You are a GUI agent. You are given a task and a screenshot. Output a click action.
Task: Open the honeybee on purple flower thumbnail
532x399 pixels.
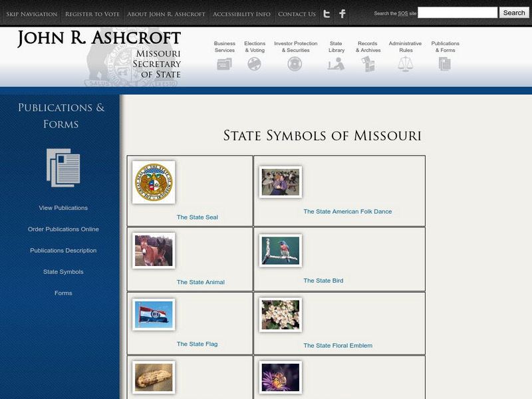click(281, 377)
